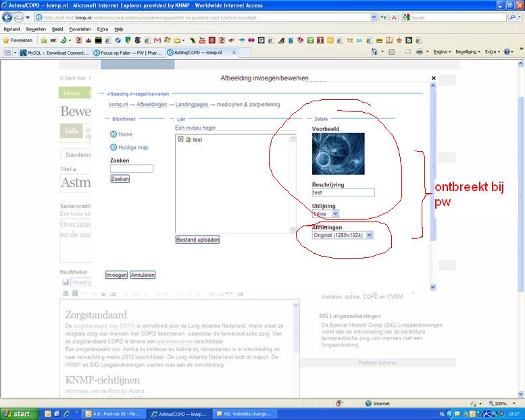The height and width of the screenshot is (420, 525).
Task: Click the Refresh icon next to address bar
Action: [x=384, y=18]
